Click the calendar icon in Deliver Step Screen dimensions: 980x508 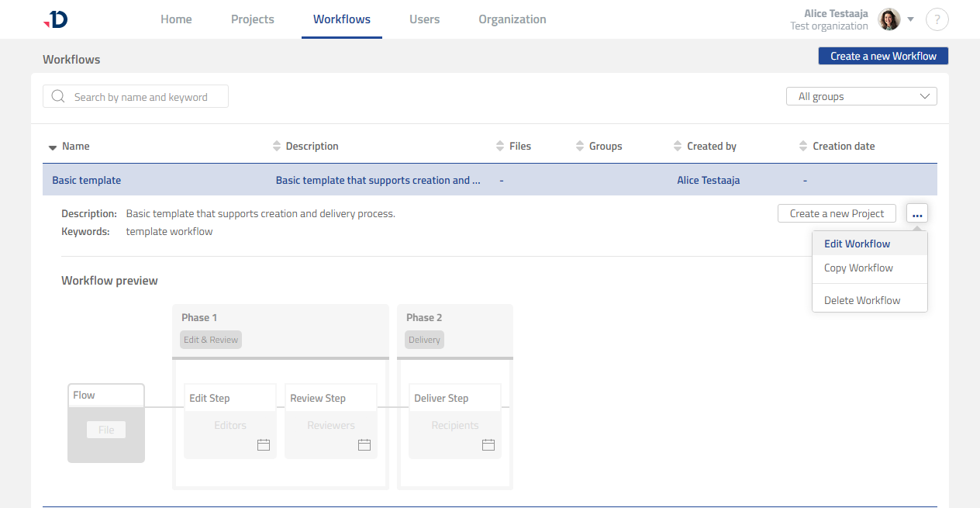pos(488,444)
